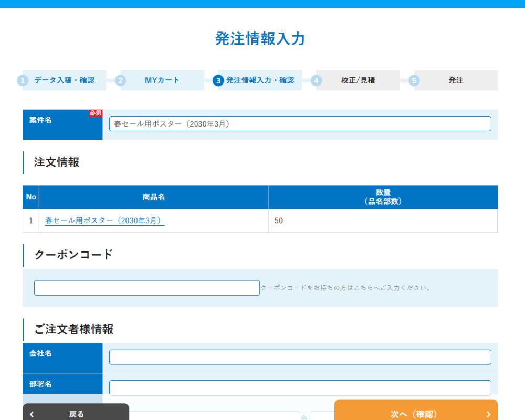Click the 会社名 label cell

point(62,359)
